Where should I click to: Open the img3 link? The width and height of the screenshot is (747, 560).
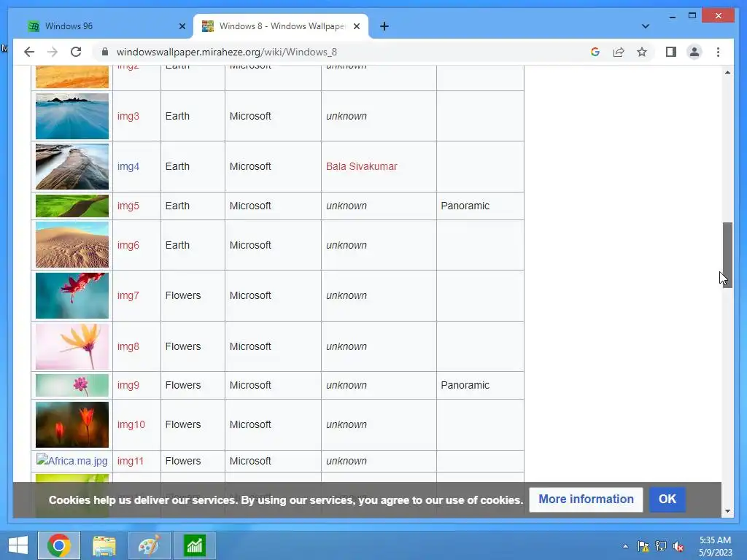tap(128, 116)
